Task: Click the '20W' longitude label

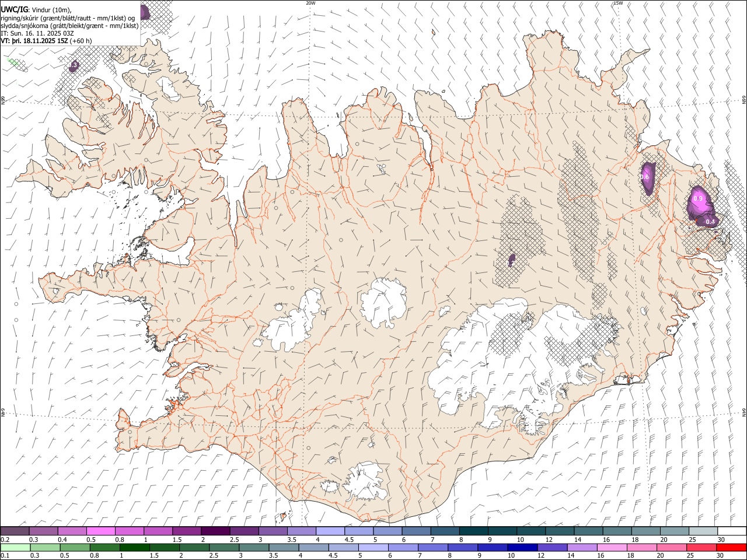Action: 310,3
